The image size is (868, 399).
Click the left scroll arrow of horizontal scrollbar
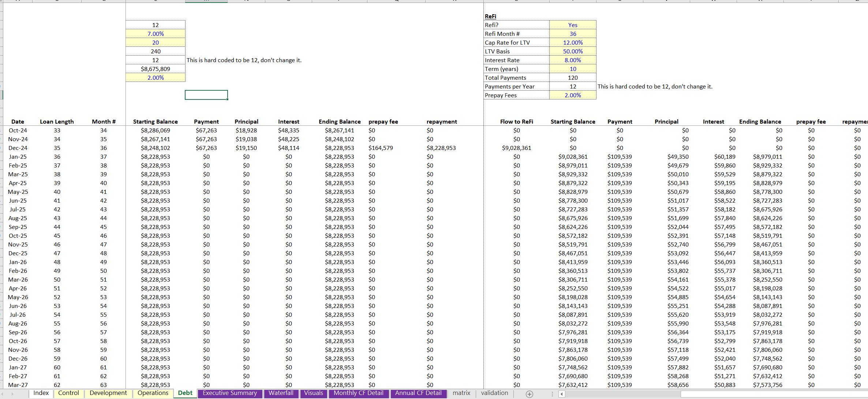coord(562,394)
